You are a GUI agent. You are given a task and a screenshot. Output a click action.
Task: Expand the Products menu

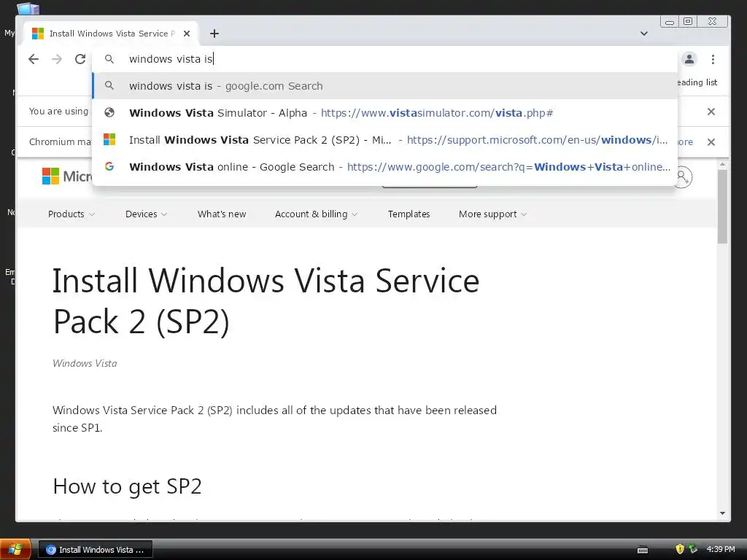pos(71,214)
